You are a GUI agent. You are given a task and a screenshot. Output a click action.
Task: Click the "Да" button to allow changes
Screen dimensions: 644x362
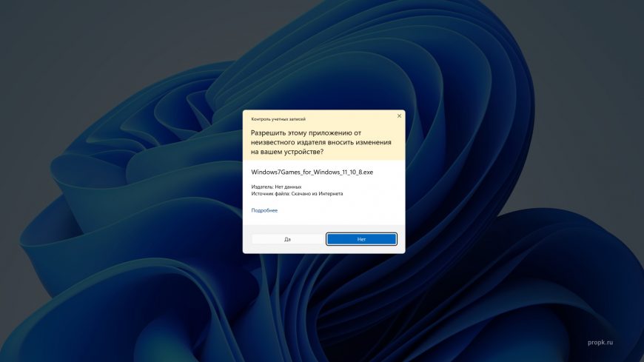pos(287,239)
